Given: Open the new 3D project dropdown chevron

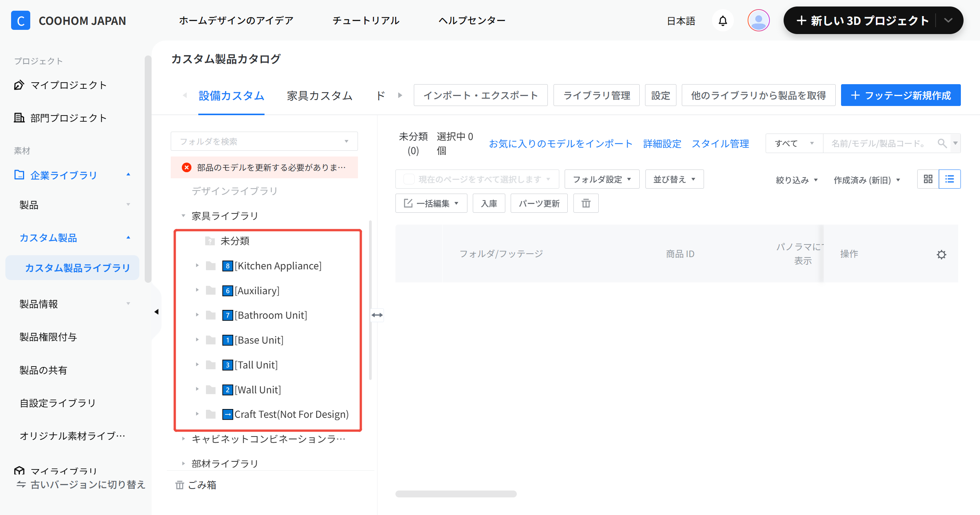Looking at the screenshot, I should 948,21.
